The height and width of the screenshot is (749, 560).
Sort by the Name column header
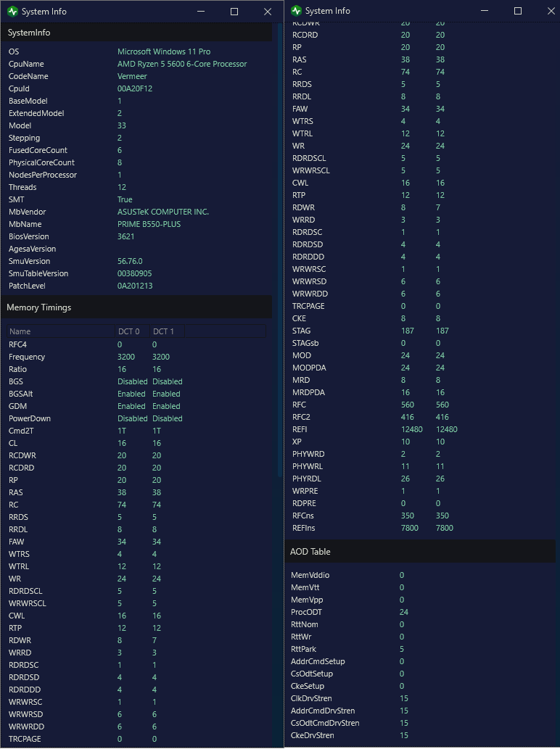tap(20, 331)
